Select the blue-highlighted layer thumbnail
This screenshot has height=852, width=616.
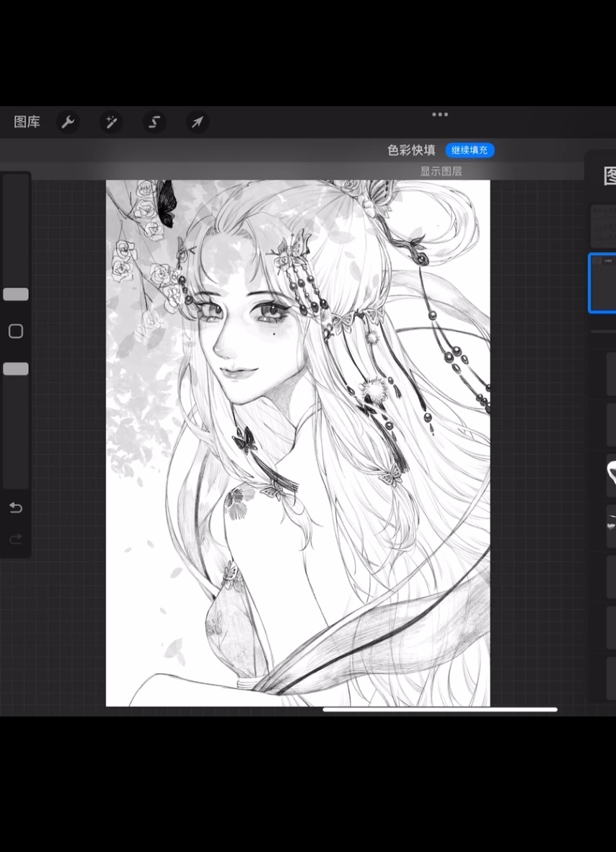603,283
